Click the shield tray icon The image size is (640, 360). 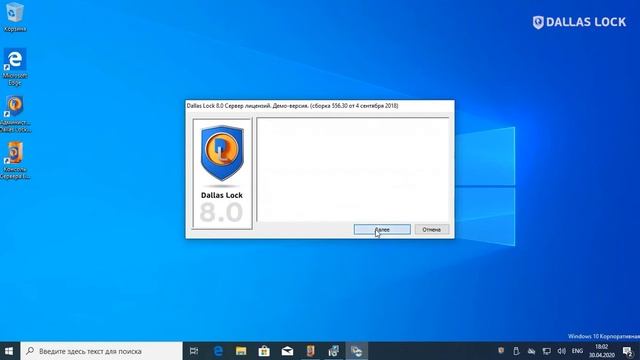tap(501, 351)
